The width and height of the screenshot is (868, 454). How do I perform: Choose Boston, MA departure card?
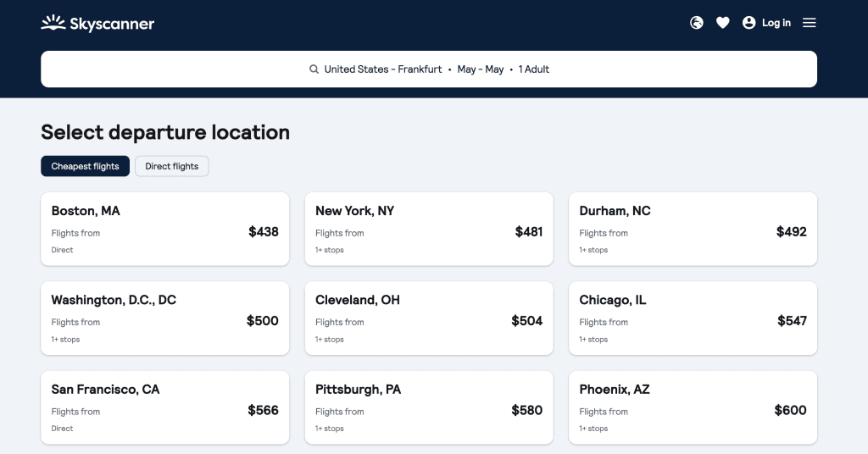coord(165,229)
